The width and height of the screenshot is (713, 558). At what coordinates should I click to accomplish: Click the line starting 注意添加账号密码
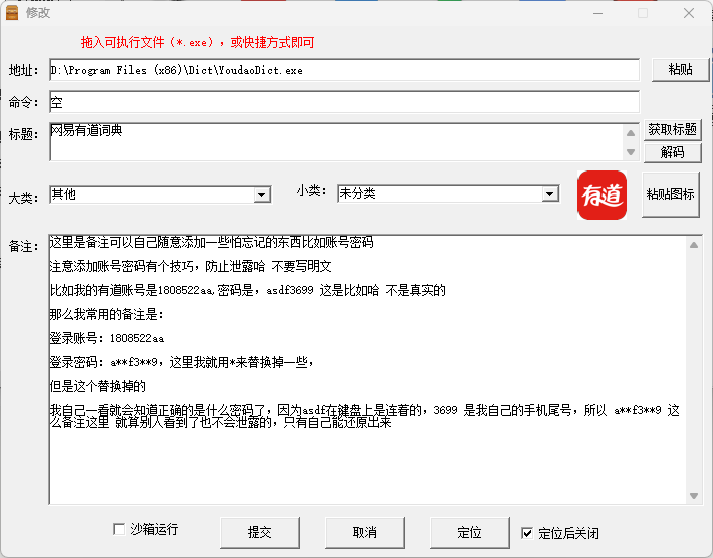click(191, 266)
